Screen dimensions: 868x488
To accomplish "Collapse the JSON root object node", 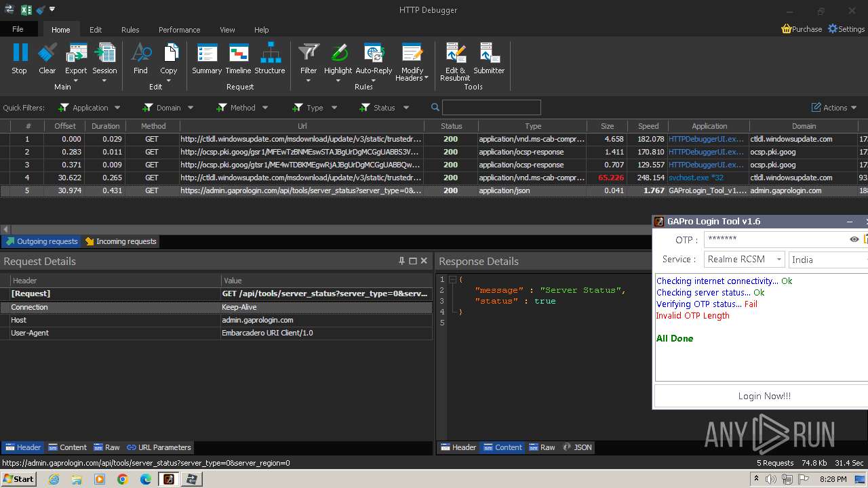I will point(452,279).
